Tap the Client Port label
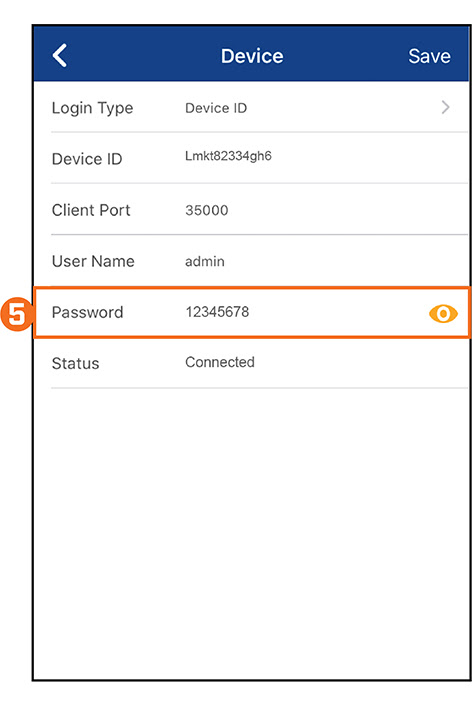The height and width of the screenshot is (705, 472). click(x=91, y=210)
